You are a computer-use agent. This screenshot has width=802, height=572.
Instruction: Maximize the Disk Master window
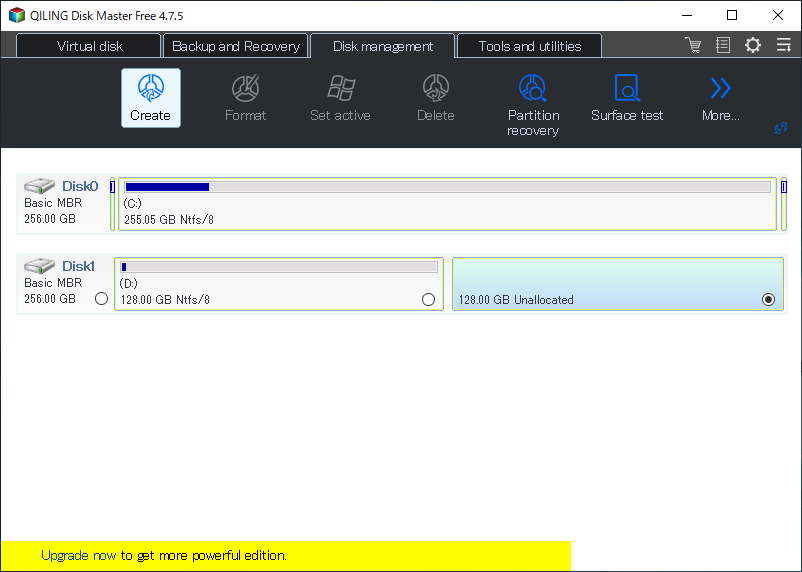click(732, 15)
